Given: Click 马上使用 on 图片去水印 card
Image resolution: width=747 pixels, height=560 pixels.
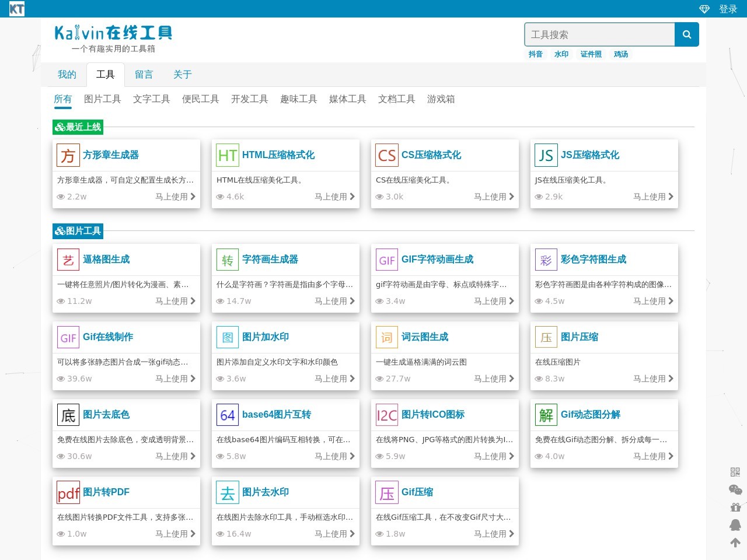Looking at the screenshot, I should (335, 534).
